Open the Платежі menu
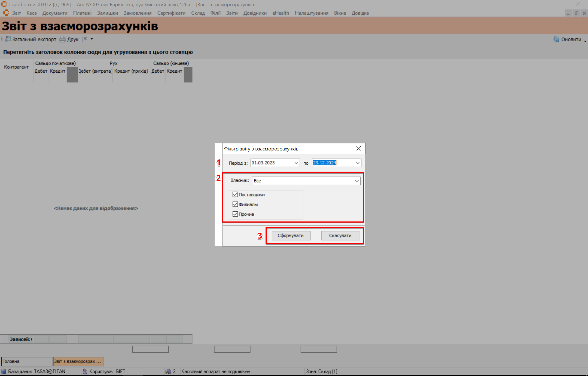Image resolution: width=588 pixels, height=376 pixels. (82, 13)
